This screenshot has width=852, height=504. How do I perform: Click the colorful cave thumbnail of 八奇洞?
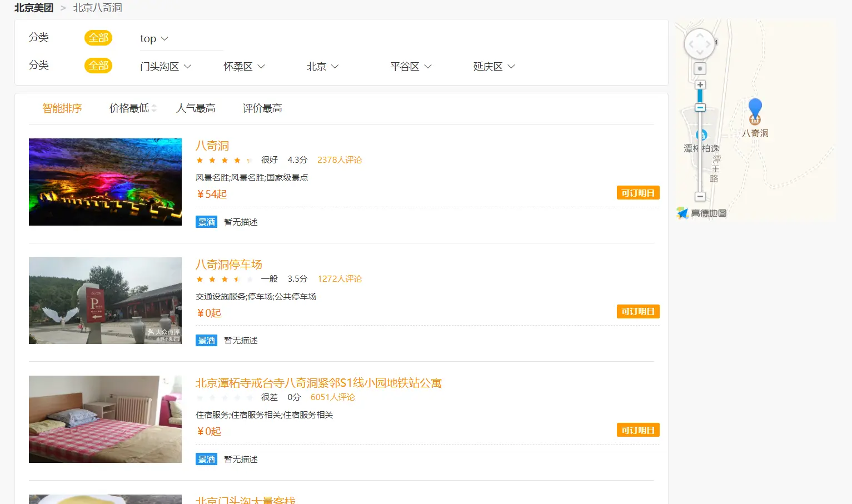tap(105, 182)
